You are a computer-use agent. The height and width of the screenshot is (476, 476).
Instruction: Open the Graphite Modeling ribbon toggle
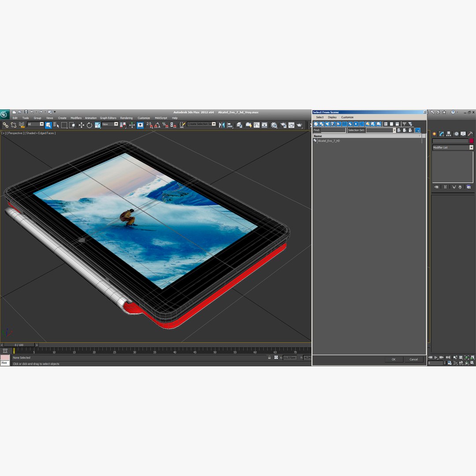pos(249,125)
